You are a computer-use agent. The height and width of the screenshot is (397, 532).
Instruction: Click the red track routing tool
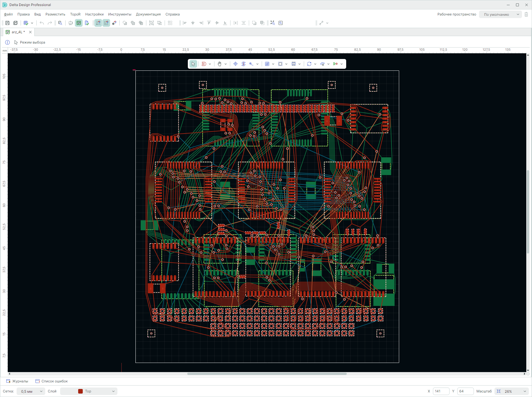(x=204, y=64)
